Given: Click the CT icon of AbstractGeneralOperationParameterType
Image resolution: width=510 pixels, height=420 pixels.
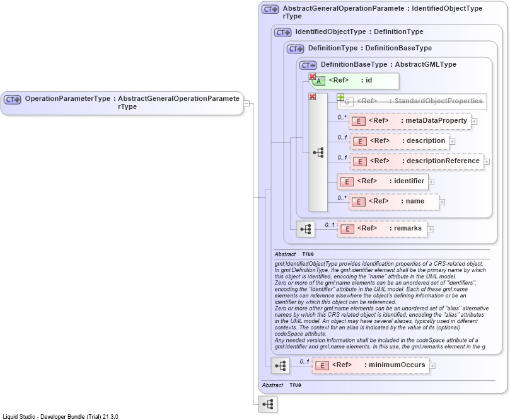Looking at the screenshot, I should tap(270, 9).
